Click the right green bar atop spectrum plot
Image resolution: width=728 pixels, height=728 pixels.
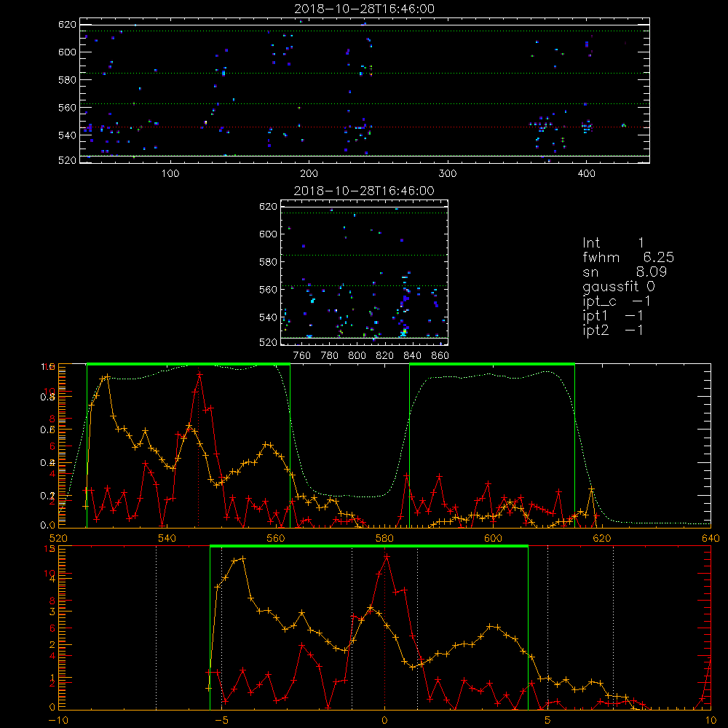(x=492, y=365)
